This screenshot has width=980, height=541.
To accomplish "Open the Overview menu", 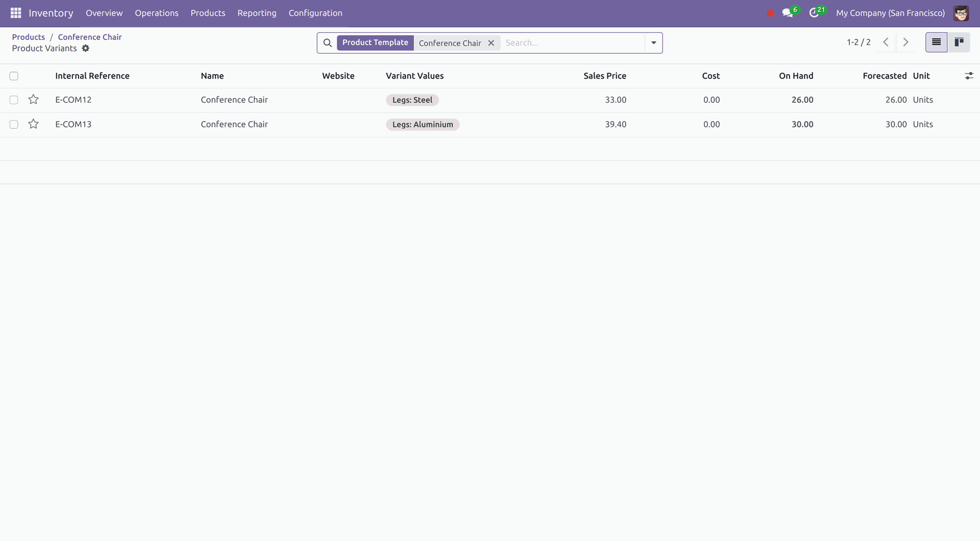I will tap(104, 13).
